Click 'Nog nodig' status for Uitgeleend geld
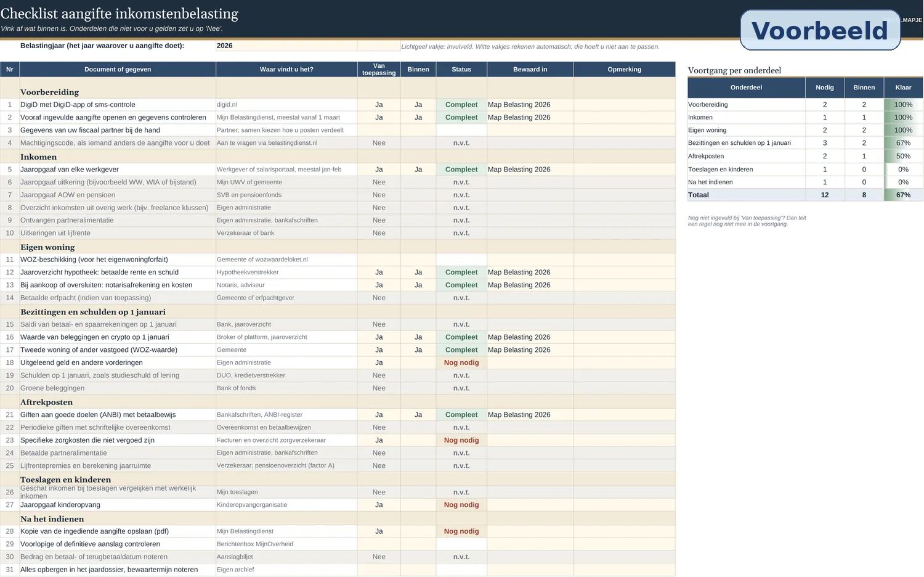 click(x=461, y=362)
